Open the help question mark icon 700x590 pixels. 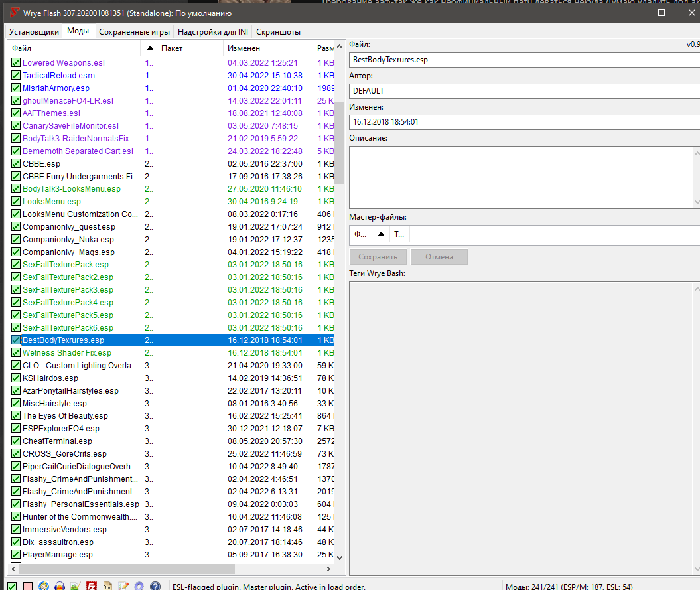click(x=155, y=586)
